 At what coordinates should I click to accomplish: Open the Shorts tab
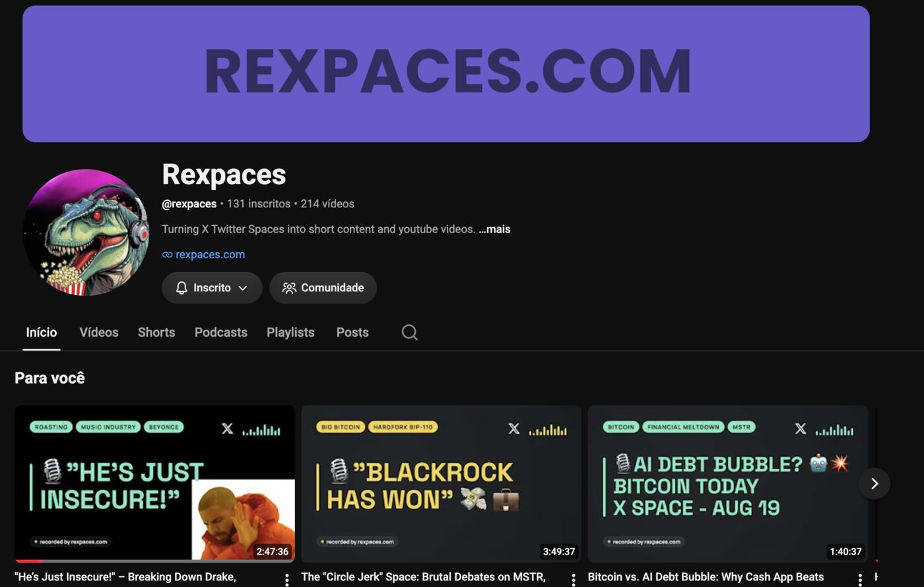point(156,332)
